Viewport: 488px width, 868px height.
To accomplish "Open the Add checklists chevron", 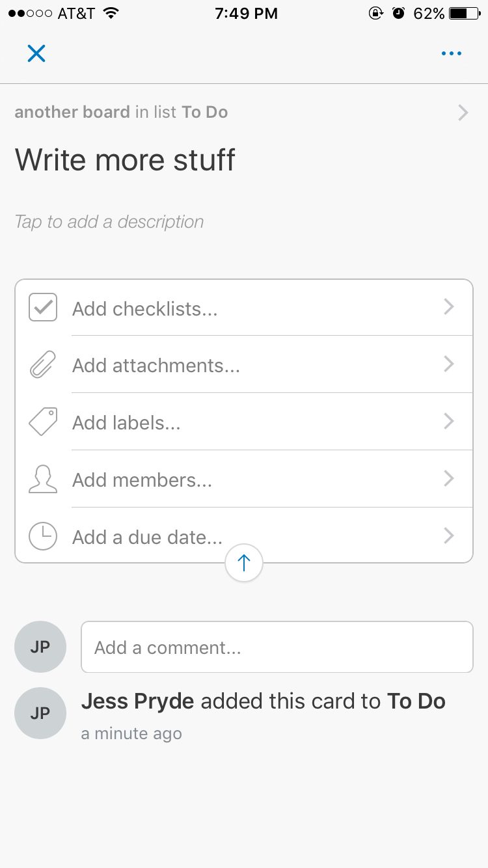I will 448,307.
